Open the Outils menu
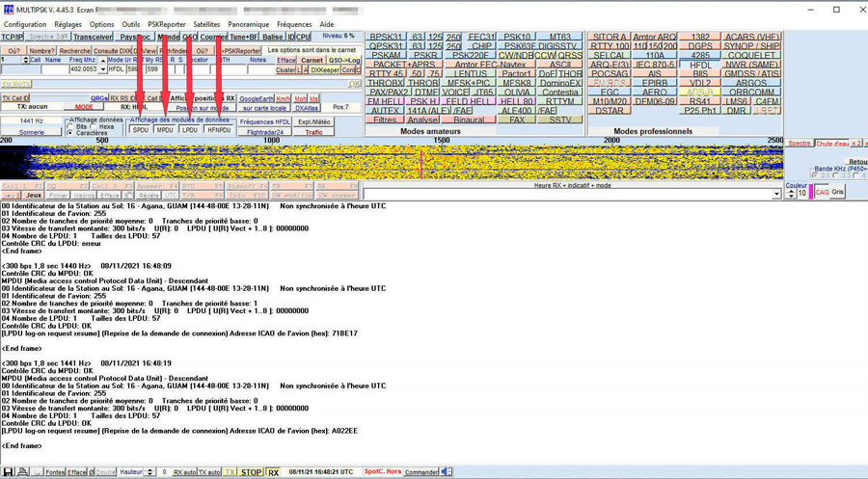868x479 pixels. click(x=130, y=24)
